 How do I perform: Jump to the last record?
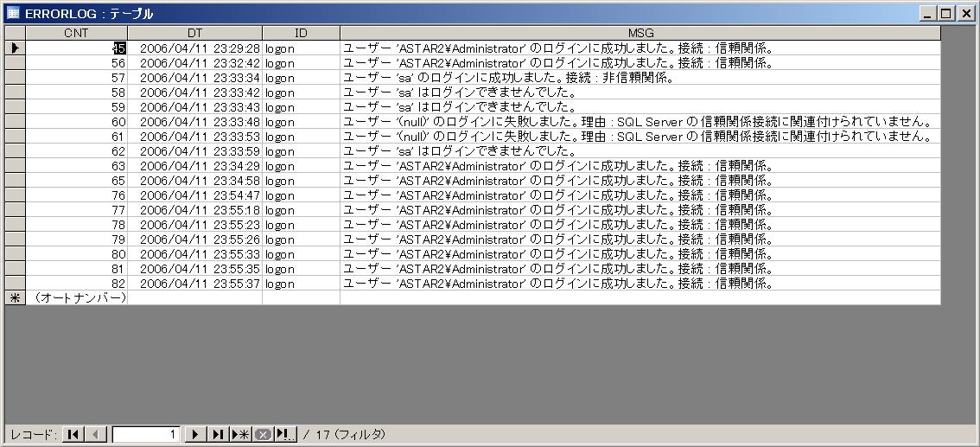218,434
